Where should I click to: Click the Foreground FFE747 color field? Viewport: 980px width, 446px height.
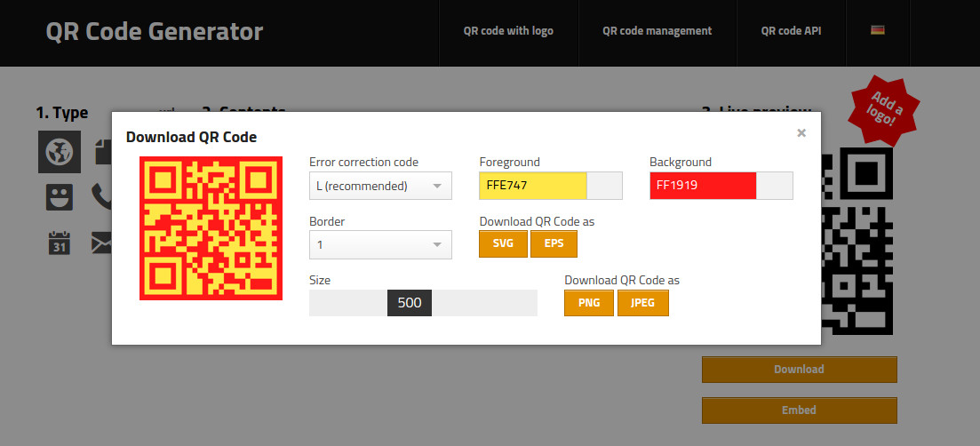(533, 186)
